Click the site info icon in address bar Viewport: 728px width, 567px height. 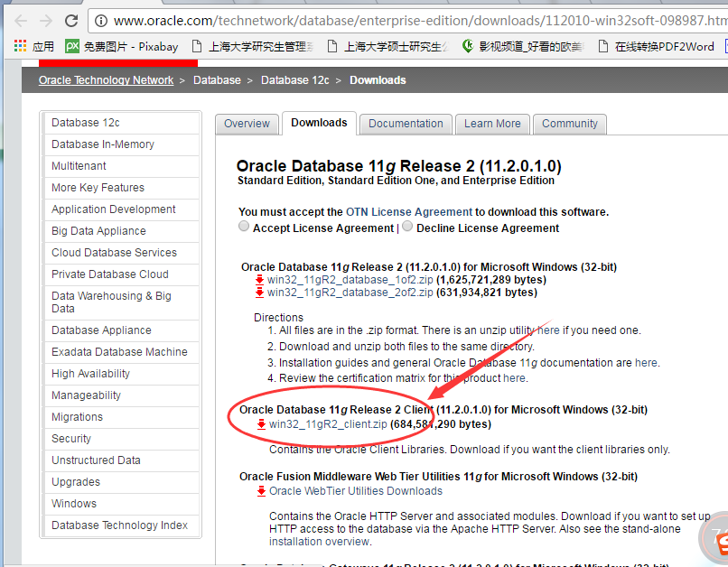(x=101, y=21)
